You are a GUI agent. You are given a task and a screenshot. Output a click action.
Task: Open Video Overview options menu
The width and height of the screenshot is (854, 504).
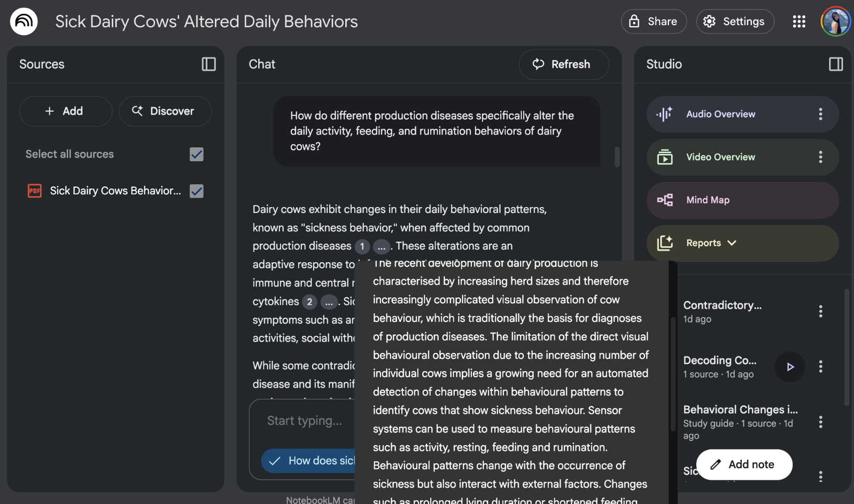click(x=820, y=157)
